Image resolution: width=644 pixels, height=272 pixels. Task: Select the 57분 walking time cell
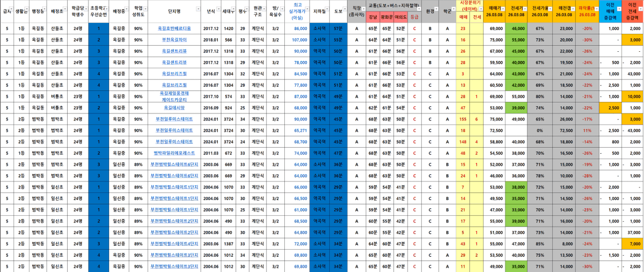click(338, 29)
